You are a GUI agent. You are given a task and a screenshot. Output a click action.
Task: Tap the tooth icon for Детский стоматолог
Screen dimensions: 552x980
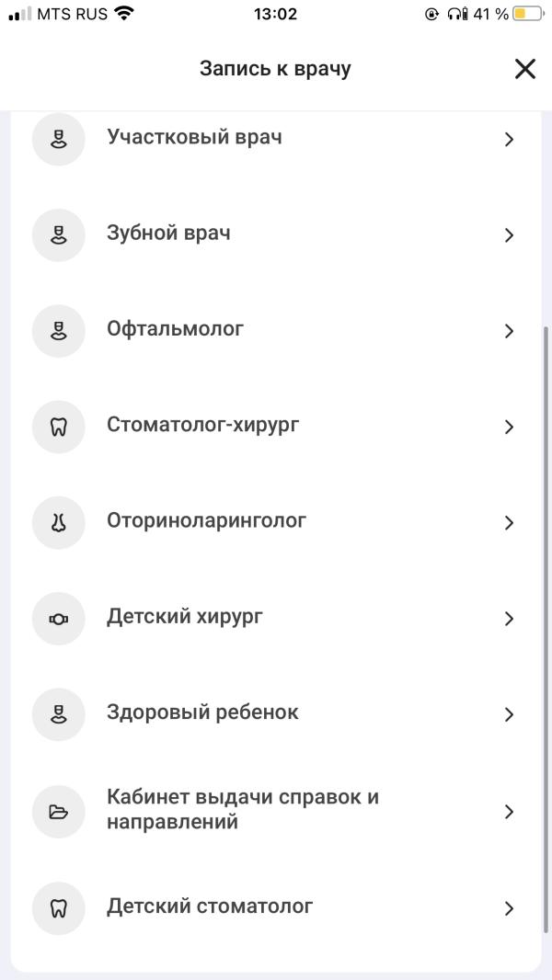[x=58, y=908]
